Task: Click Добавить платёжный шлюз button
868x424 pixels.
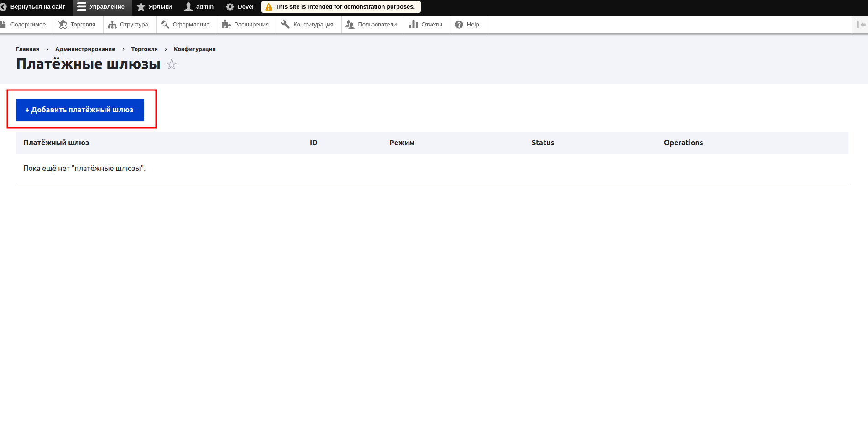Action: (x=80, y=110)
